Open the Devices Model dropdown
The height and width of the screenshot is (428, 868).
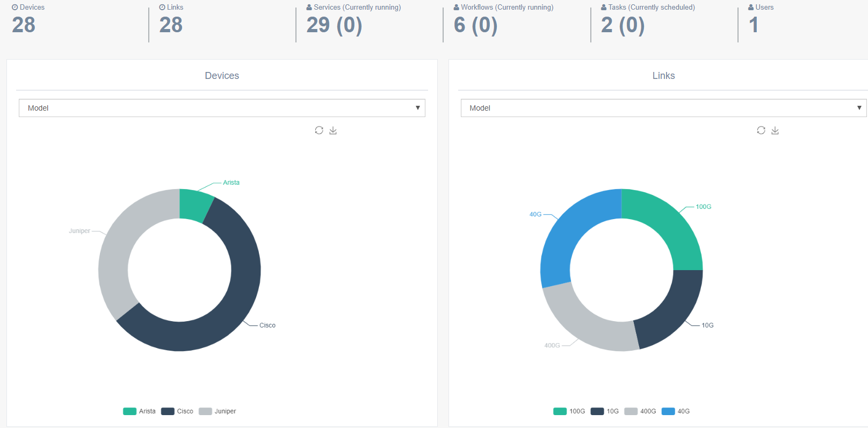(222, 108)
